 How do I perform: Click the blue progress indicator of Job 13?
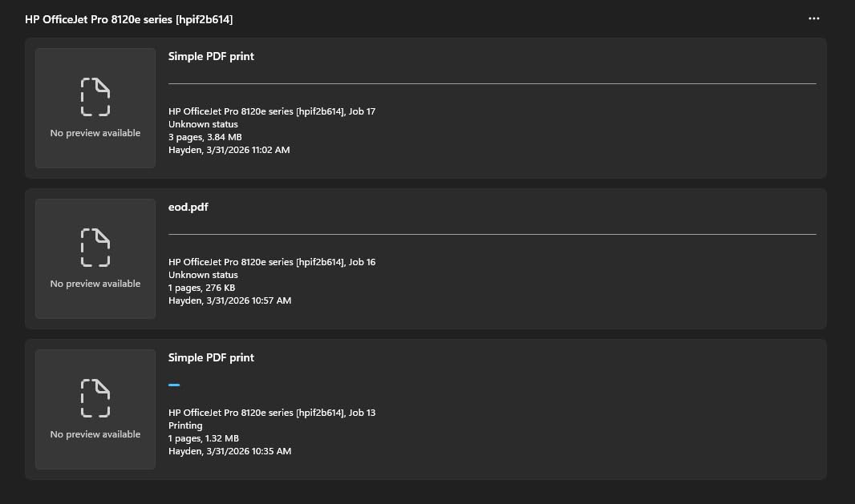[x=174, y=385]
